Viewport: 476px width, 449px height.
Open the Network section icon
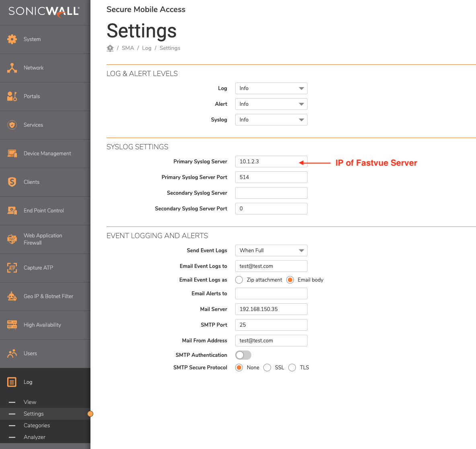[12, 68]
